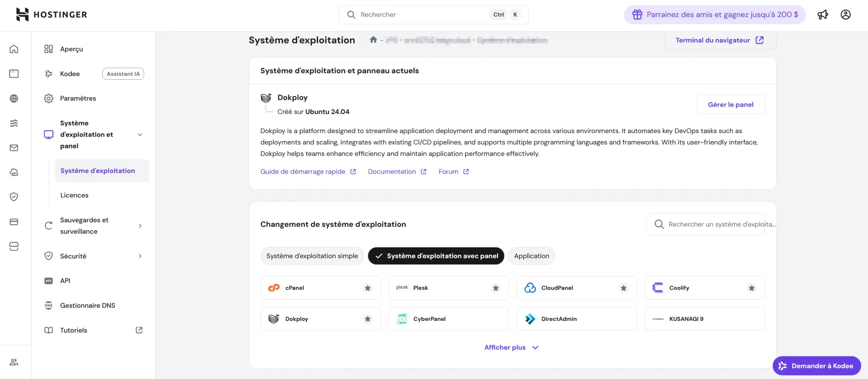Open the users icon at rail bottom
Screen dimensions: 868x379
[x=14, y=362]
